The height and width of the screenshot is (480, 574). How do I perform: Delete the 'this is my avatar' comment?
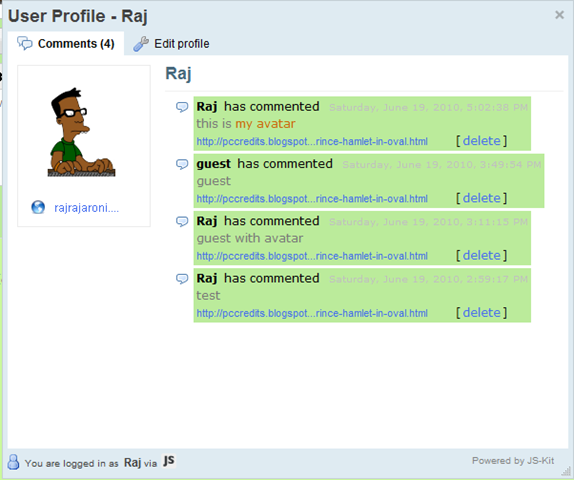tap(481, 141)
